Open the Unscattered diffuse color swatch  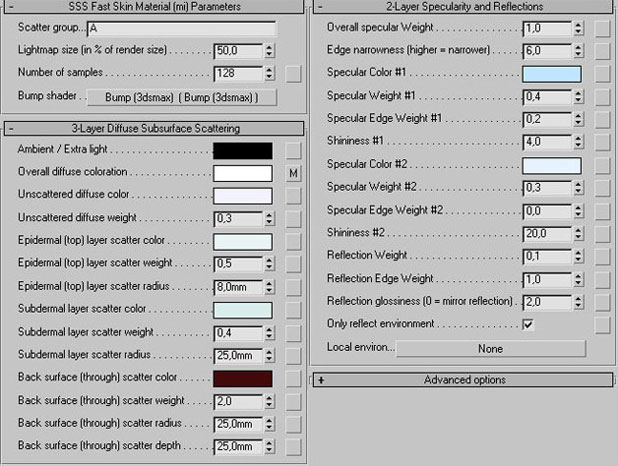point(243,196)
